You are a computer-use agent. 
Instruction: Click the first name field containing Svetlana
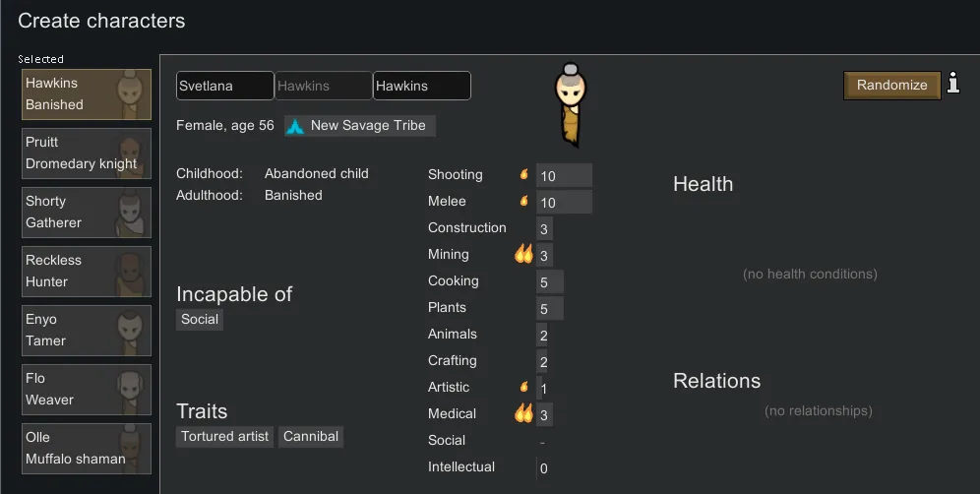tap(224, 87)
